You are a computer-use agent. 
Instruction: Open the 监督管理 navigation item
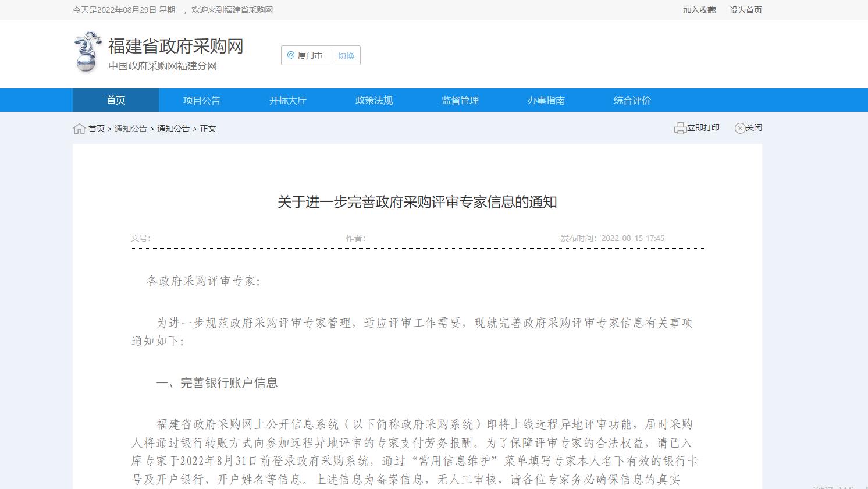click(x=460, y=100)
